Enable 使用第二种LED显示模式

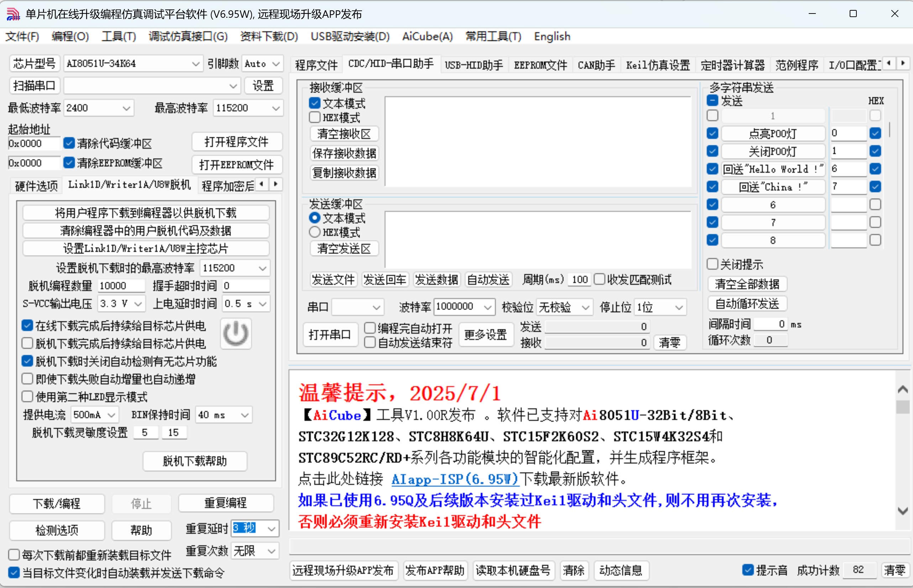(x=27, y=396)
